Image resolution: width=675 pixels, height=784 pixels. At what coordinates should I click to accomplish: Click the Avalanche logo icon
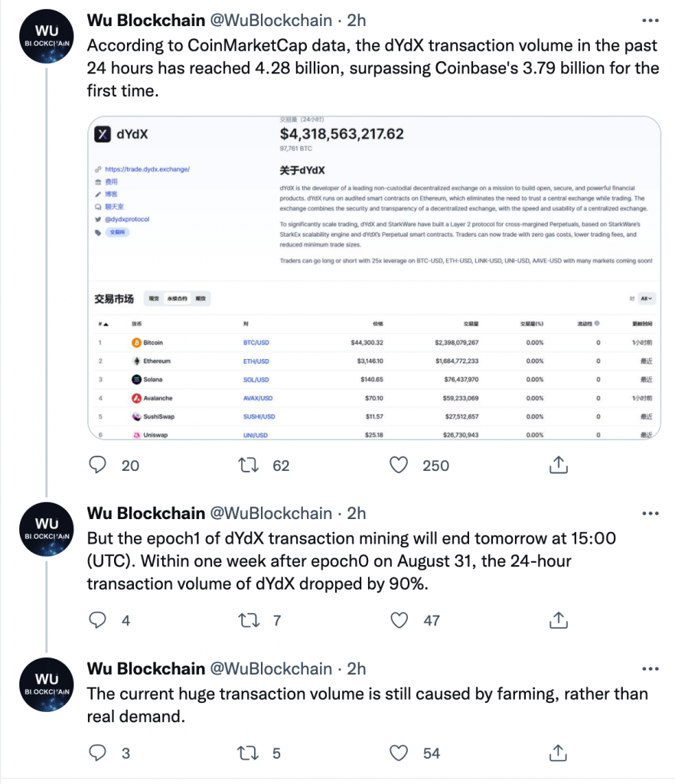[136, 397]
